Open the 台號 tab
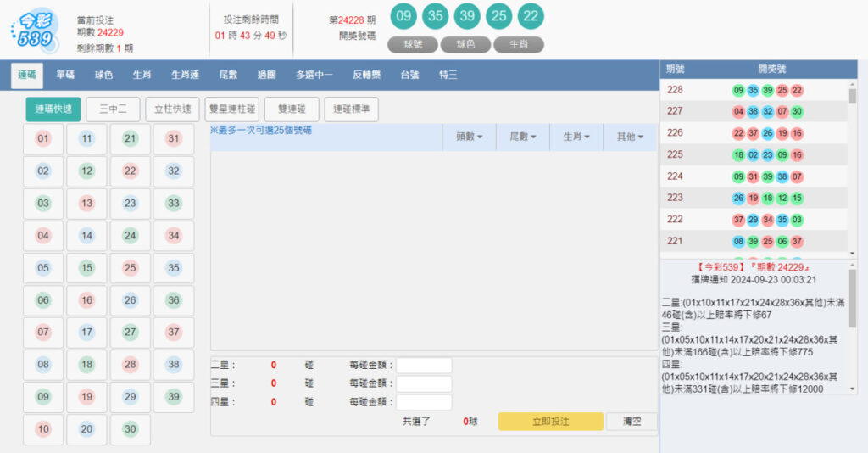Screen dimensions: 868x453 [x=410, y=75]
